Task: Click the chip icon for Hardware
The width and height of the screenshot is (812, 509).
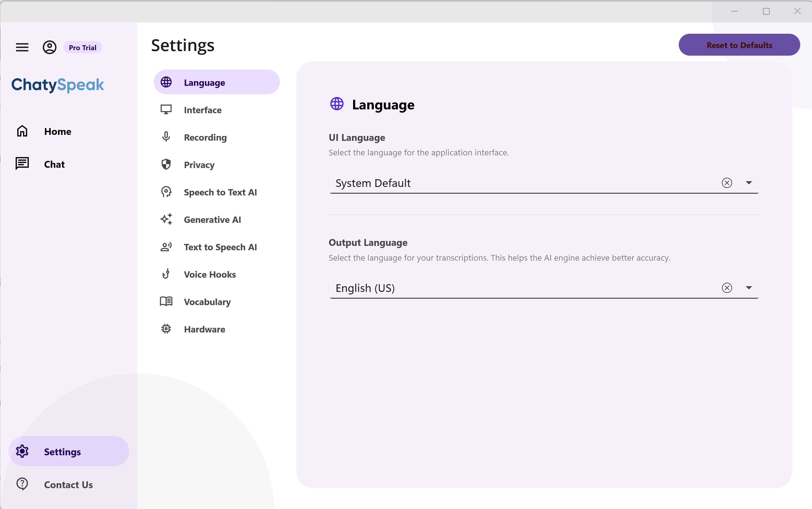Action: click(166, 329)
